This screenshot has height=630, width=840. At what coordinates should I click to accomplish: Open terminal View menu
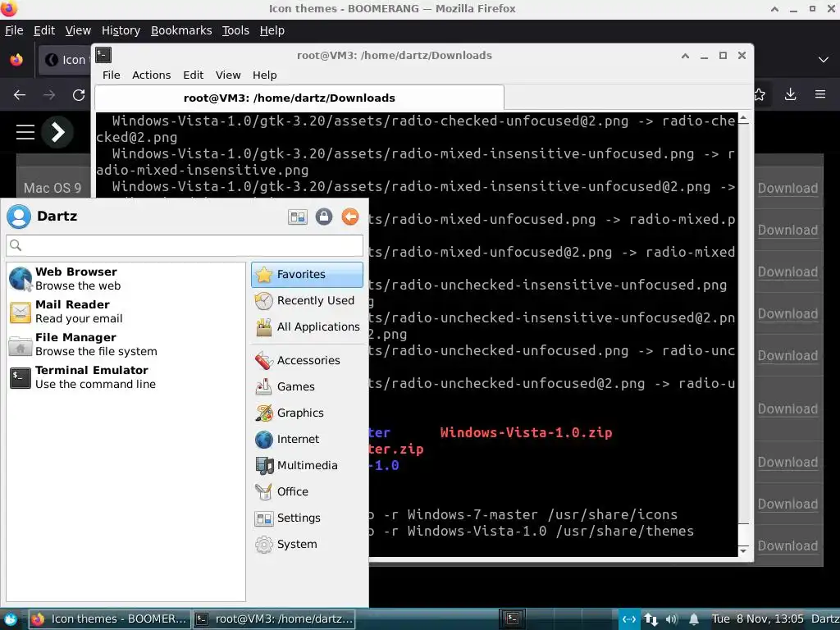point(228,75)
